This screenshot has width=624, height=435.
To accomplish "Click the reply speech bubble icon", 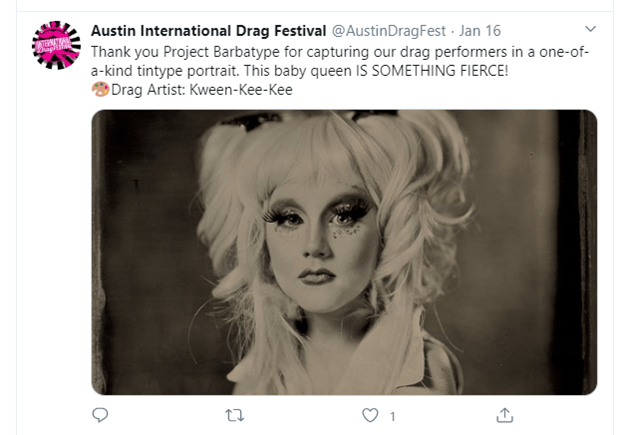I will point(100,415).
